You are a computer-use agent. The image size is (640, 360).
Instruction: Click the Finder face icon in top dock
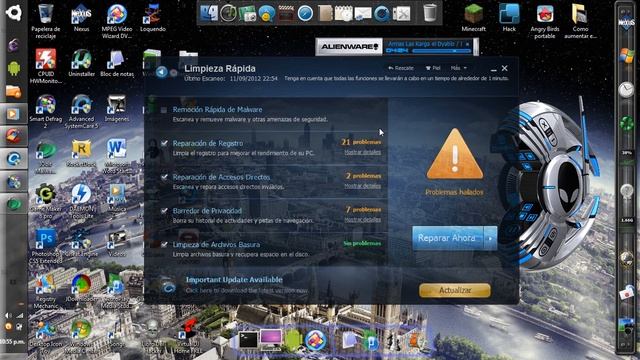209,13
